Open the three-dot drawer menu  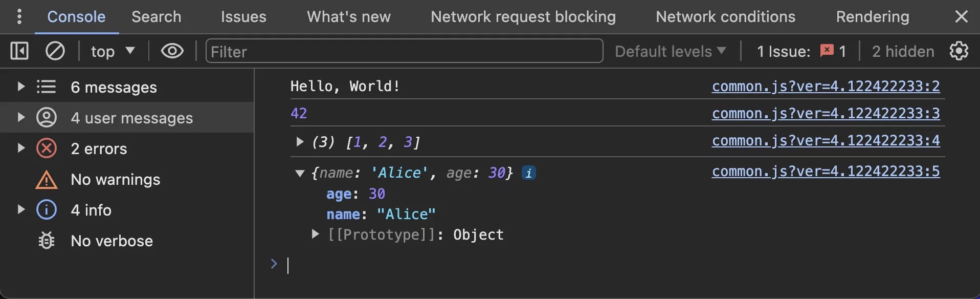[19, 16]
